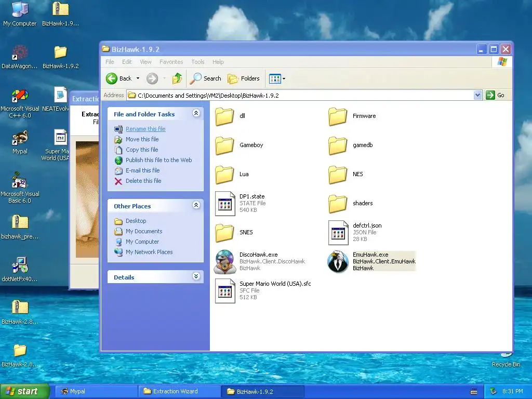Image resolution: width=532 pixels, height=399 pixels.
Task: Click the Forward arrow button
Action: pos(152,78)
